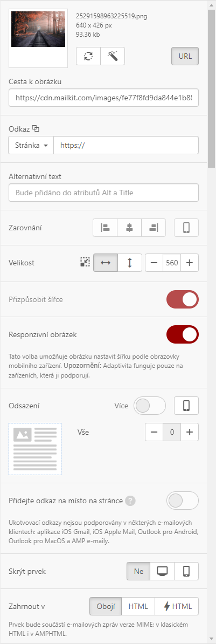Select vertical height sizing arrow

tap(129, 263)
